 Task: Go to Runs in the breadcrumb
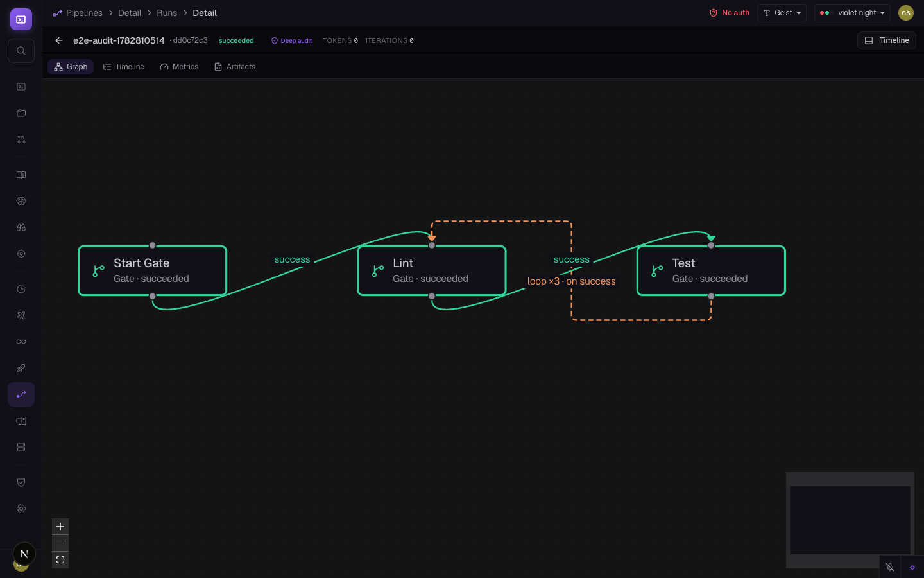point(167,13)
